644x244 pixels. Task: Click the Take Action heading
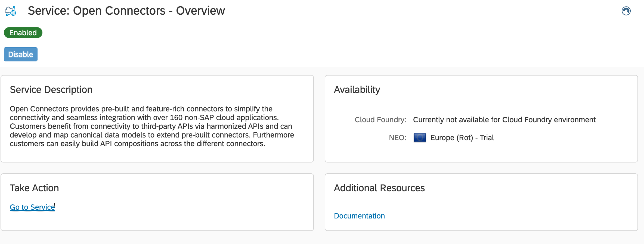(34, 188)
